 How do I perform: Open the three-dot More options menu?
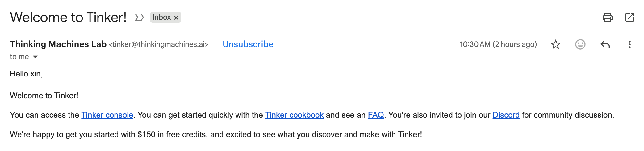[x=629, y=44]
